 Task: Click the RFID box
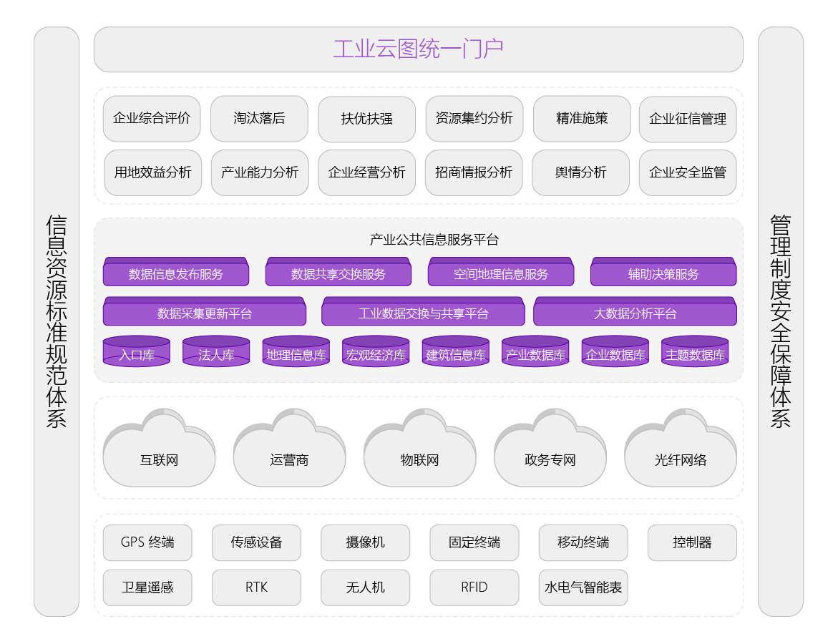click(474, 587)
